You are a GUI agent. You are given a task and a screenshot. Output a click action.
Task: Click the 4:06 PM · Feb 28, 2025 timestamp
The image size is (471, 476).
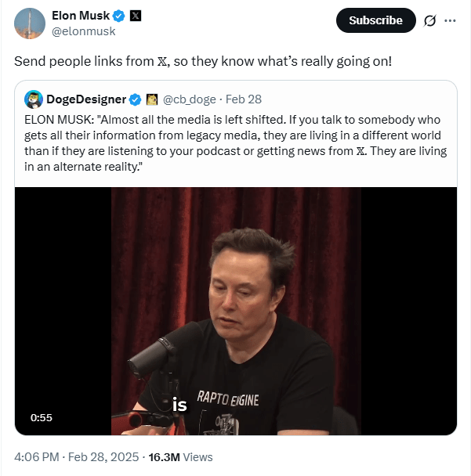tap(76, 456)
